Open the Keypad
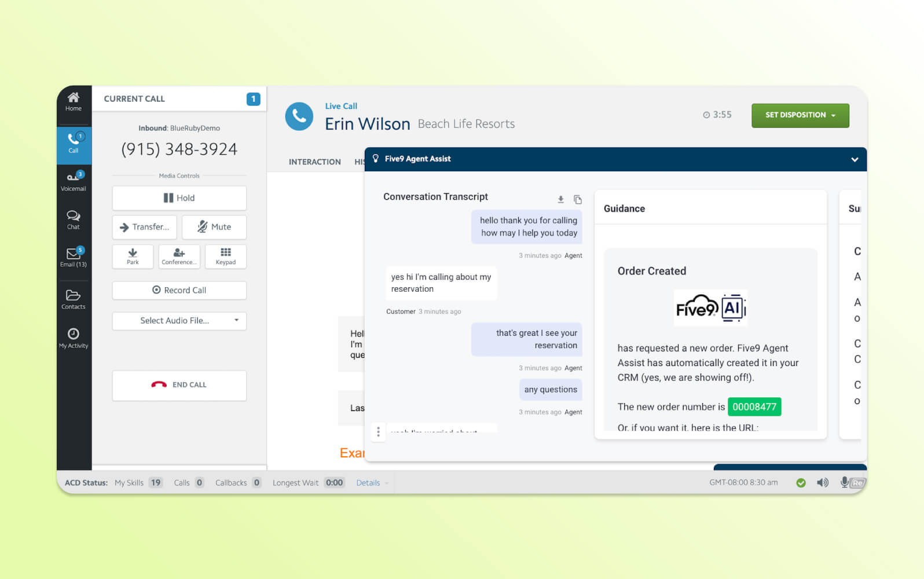 (x=225, y=256)
